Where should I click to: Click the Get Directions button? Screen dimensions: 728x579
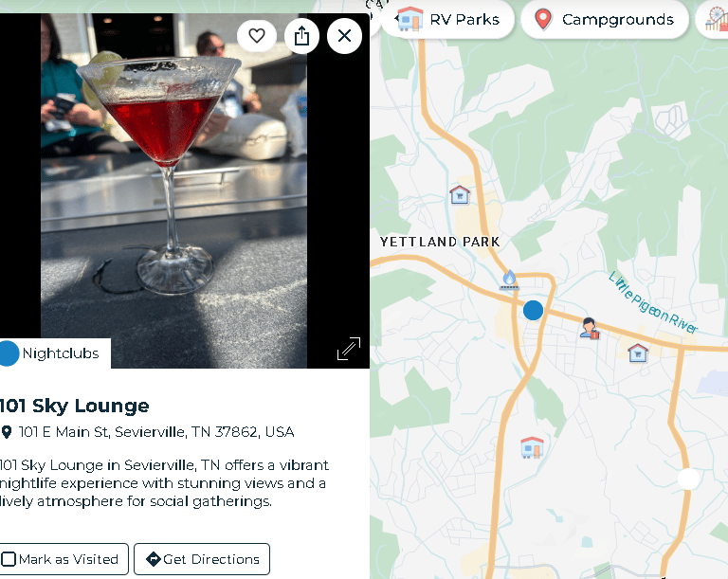click(x=202, y=559)
